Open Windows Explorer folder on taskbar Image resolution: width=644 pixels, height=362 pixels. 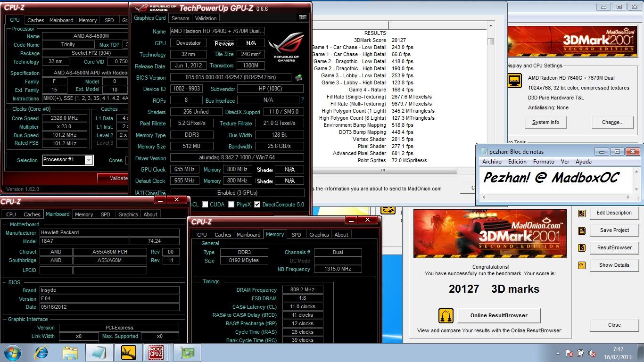(70, 353)
